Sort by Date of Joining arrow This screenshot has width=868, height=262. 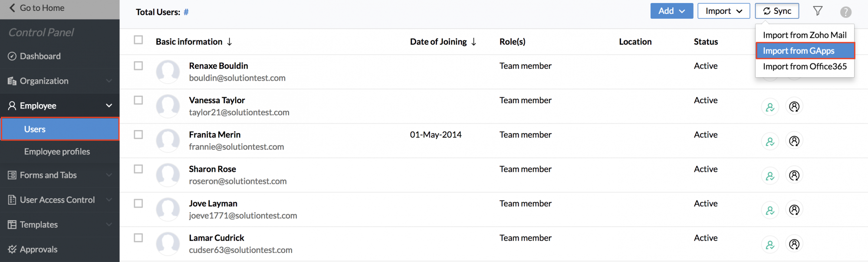474,42
